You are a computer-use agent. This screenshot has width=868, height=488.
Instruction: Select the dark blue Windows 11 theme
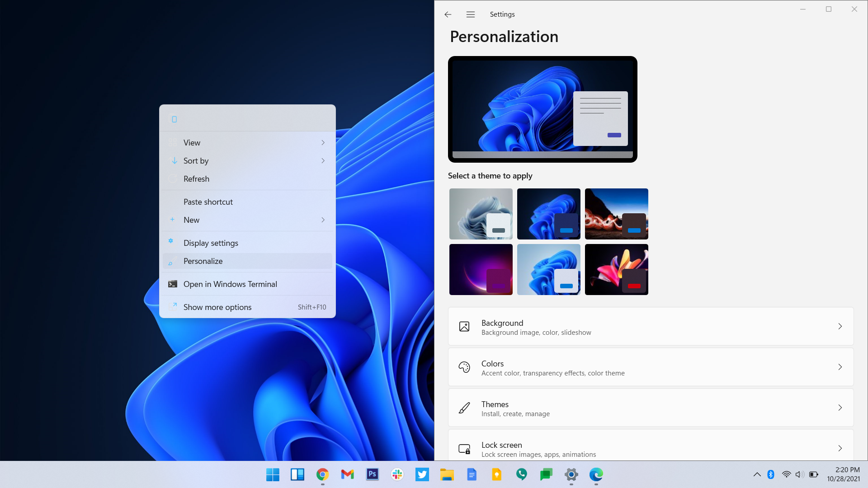[548, 213]
